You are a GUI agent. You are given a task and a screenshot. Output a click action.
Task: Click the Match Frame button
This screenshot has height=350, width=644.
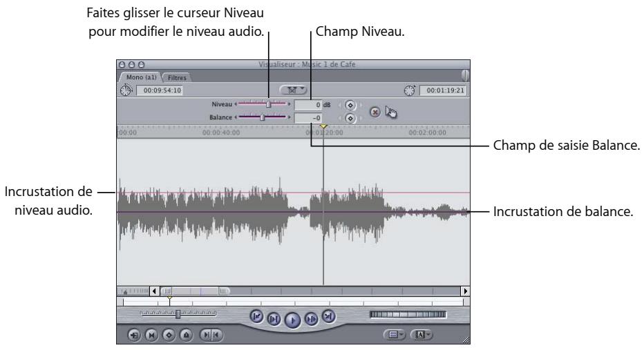tap(134, 336)
